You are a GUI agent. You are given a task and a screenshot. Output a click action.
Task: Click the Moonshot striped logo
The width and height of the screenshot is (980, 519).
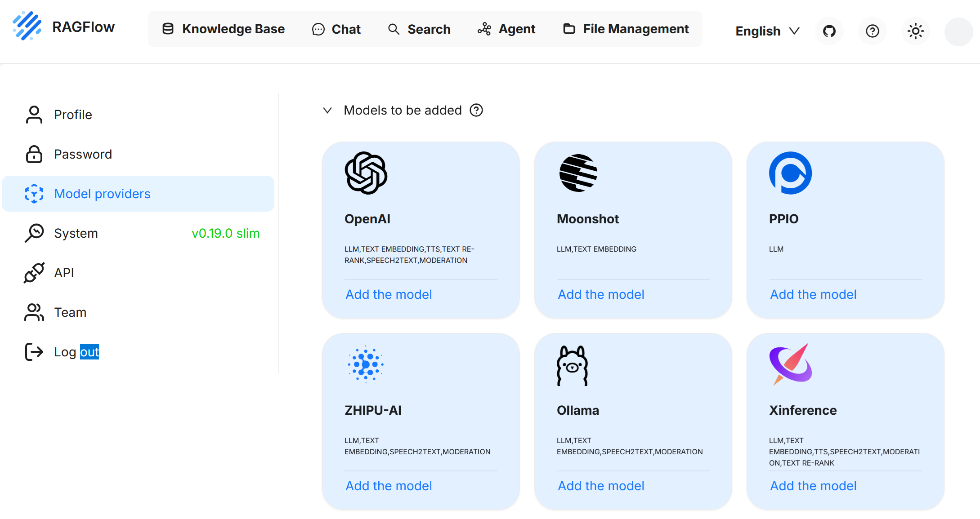tap(578, 173)
